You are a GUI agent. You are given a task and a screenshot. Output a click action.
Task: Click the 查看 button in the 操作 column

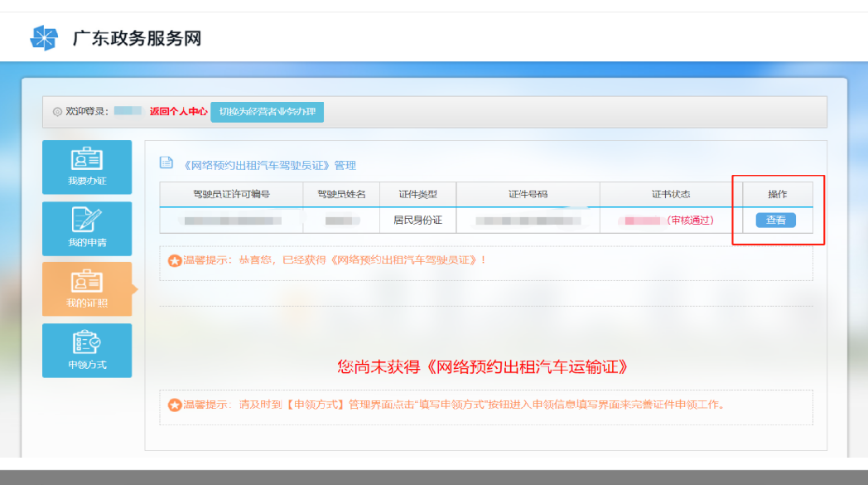[x=775, y=221]
